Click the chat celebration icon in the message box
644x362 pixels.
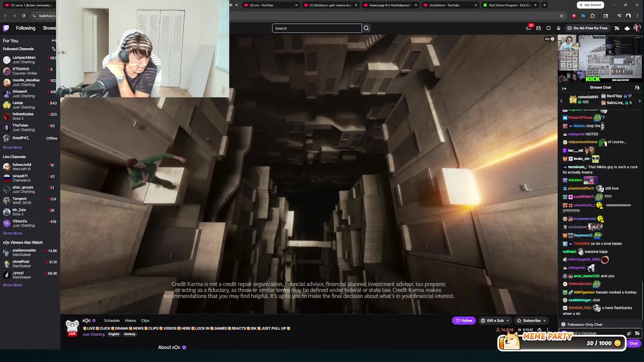pyautogui.click(x=629, y=333)
